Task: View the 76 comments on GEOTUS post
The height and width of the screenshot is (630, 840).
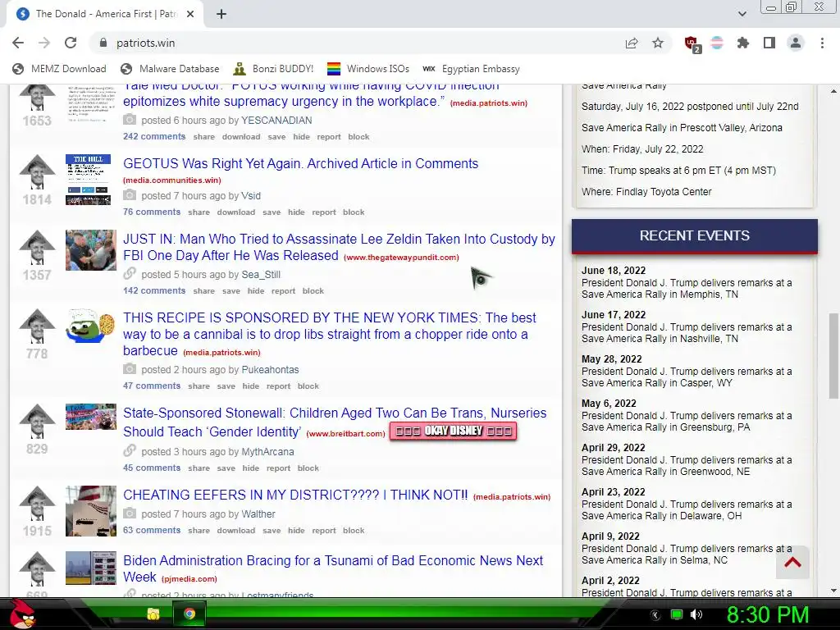Action: pos(152,212)
